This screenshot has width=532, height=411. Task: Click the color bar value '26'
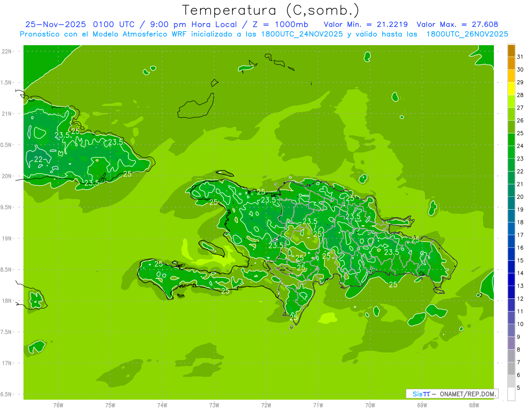click(520, 121)
